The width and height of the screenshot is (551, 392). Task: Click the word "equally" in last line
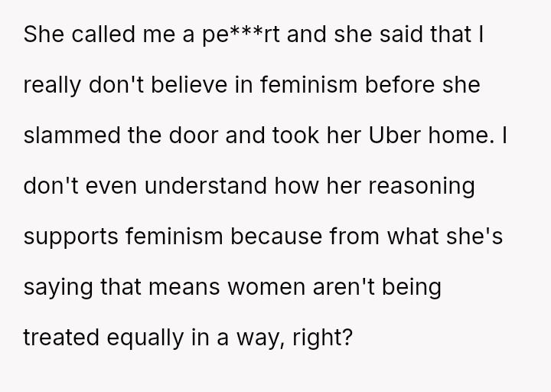145,338
